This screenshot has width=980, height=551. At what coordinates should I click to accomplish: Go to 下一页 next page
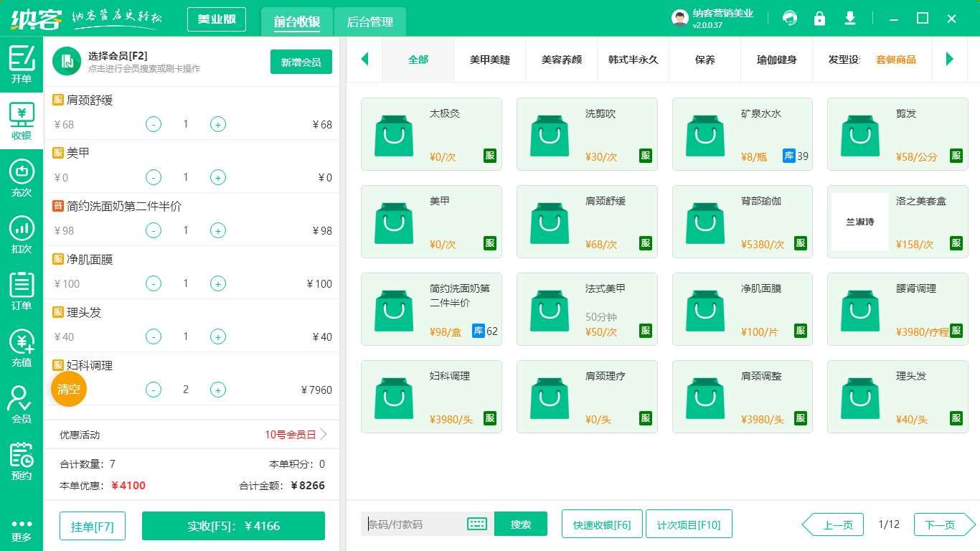tap(944, 524)
